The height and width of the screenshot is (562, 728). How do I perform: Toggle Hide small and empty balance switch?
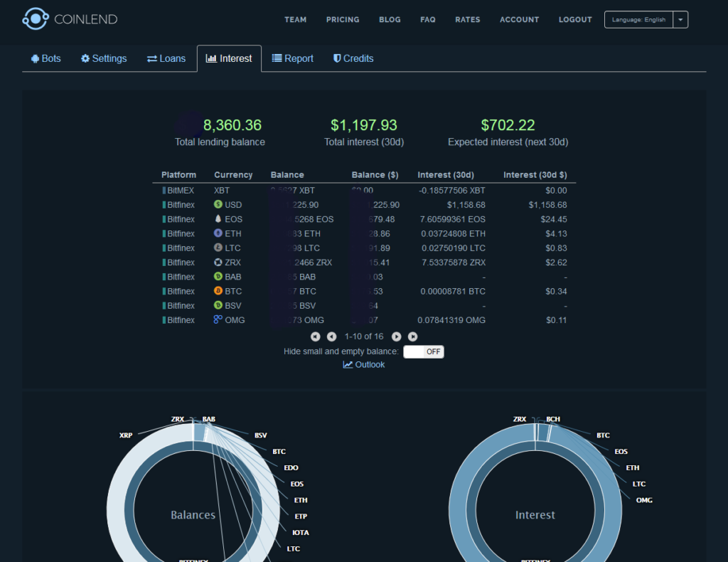tap(424, 351)
